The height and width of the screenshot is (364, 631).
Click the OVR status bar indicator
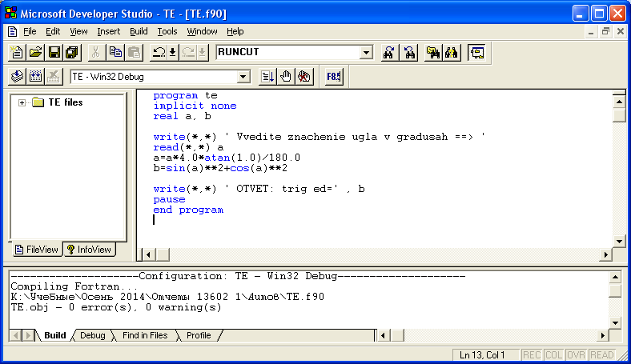click(576, 355)
